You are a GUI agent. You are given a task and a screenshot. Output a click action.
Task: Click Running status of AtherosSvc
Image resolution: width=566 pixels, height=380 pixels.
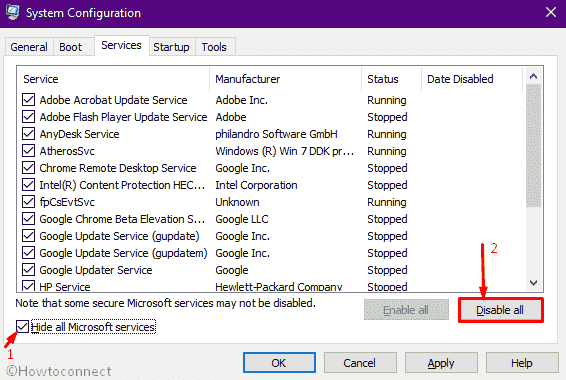[387, 151]
